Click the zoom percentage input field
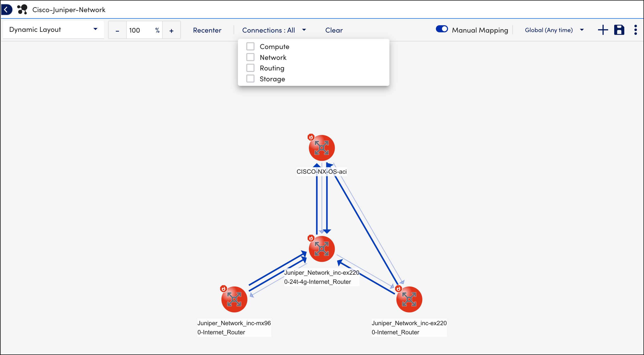Screen dimensions: 644x355 140,30
